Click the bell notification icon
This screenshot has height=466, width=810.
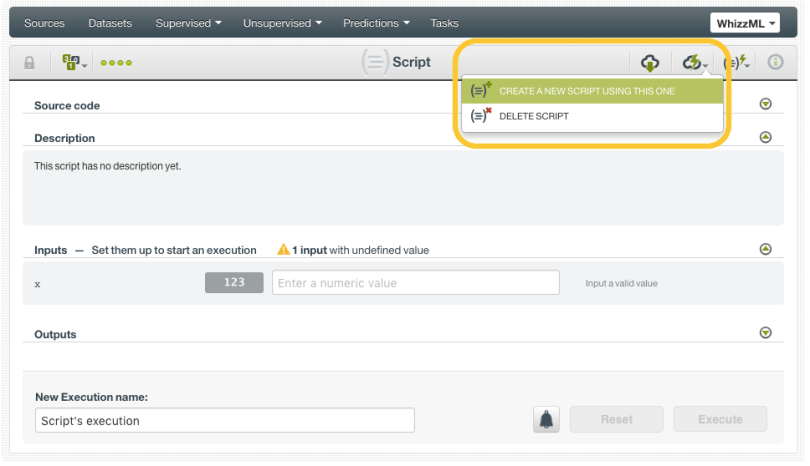pos(546,420)
